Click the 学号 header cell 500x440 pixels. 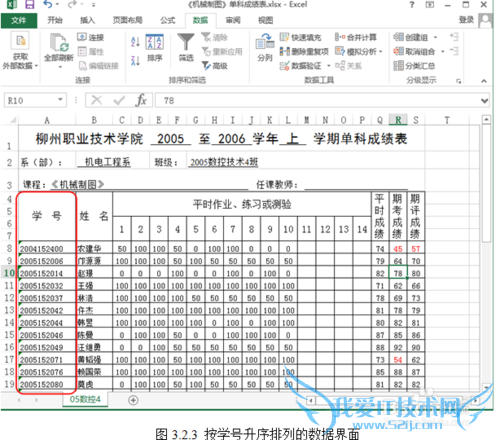pyautogui.click(x=47, y=216)
